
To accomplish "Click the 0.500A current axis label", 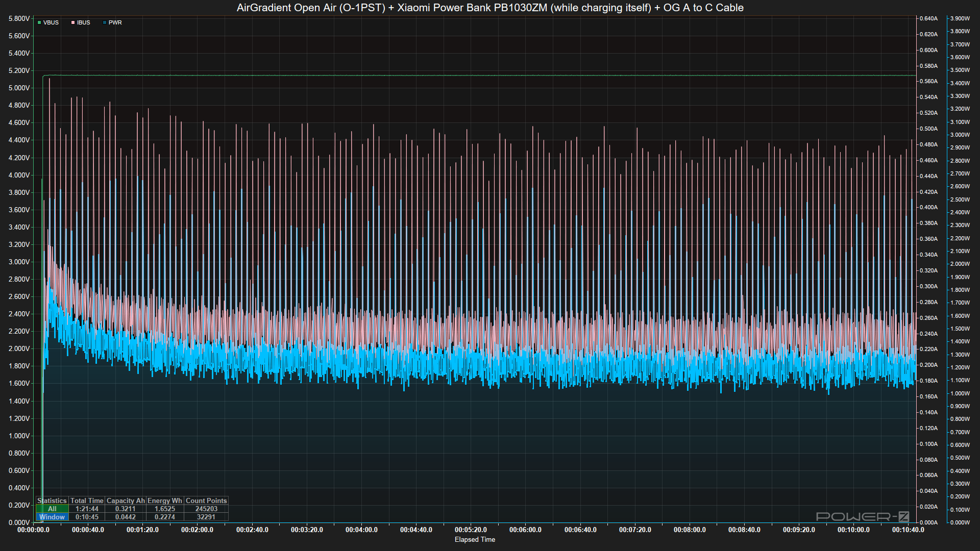I will (x=928, y=129).
